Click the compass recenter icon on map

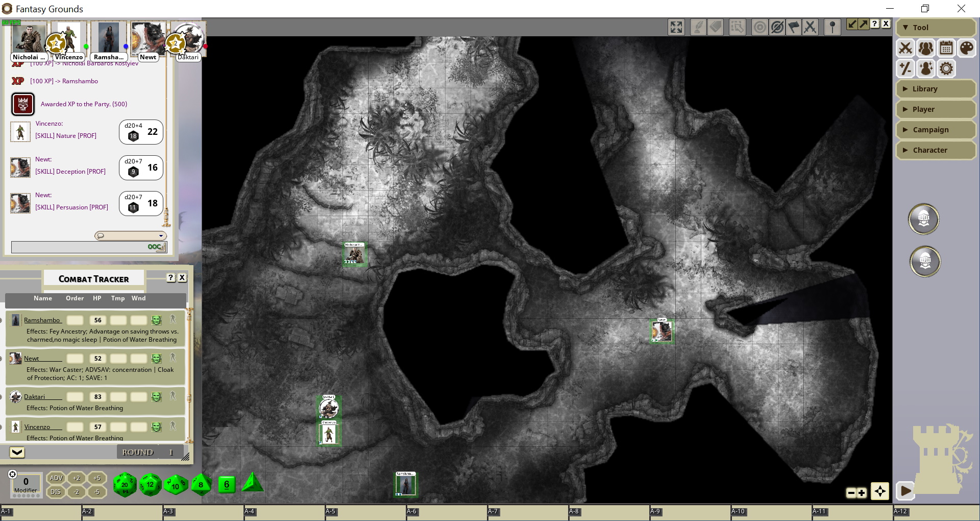pos(880,492)
